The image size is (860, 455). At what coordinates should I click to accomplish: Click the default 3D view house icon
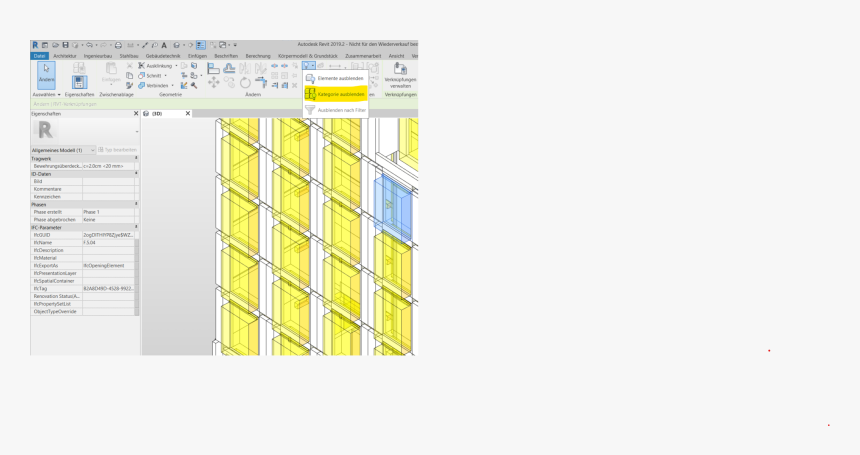[x=177, y=45]
